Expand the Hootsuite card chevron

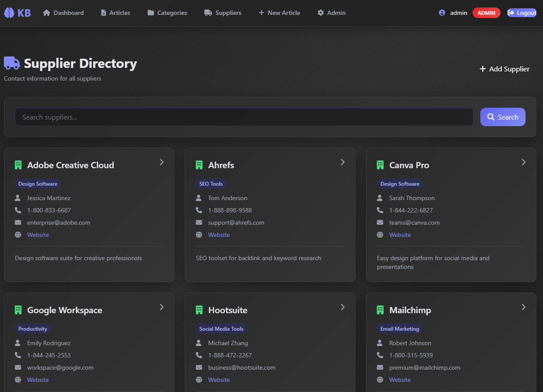point(342,307)
